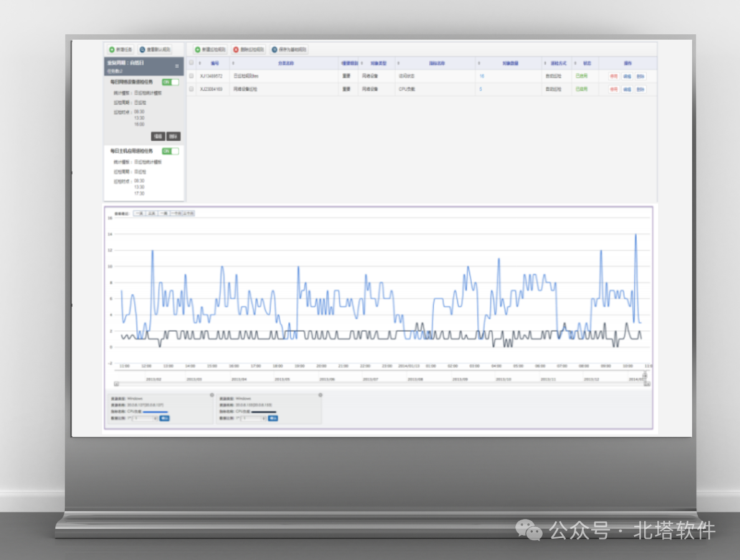Select the last time-range tab above the chart
The width and height of the screenshot is (740, 560).
(x=189, y=213)
